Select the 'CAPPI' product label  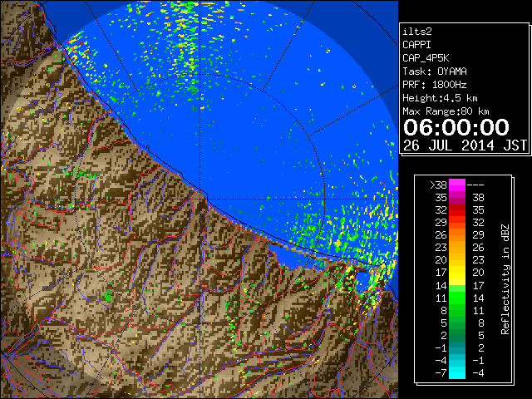[x=416, y=45]
